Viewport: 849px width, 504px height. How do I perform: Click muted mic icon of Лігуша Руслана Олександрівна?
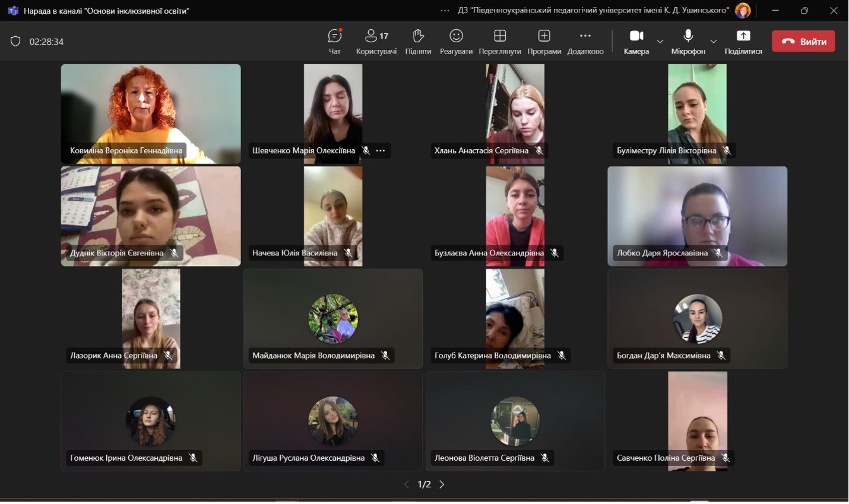click(375, 458)
